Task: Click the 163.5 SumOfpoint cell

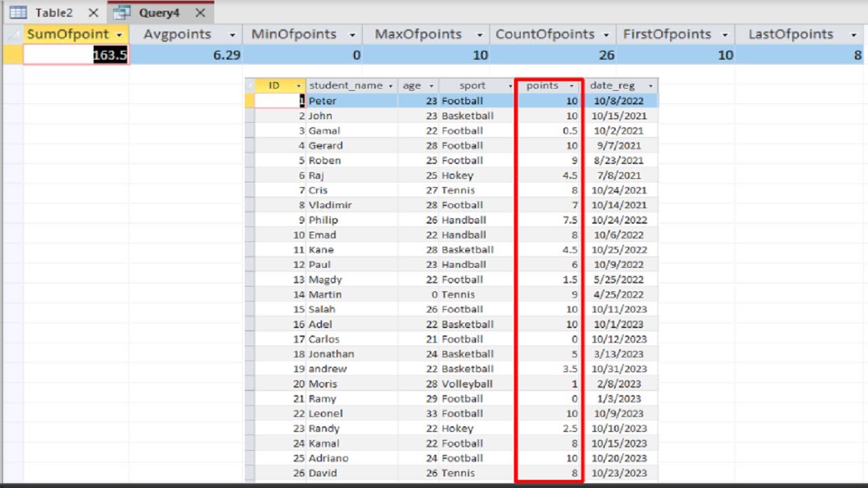Action: click(x=76, y=55)
